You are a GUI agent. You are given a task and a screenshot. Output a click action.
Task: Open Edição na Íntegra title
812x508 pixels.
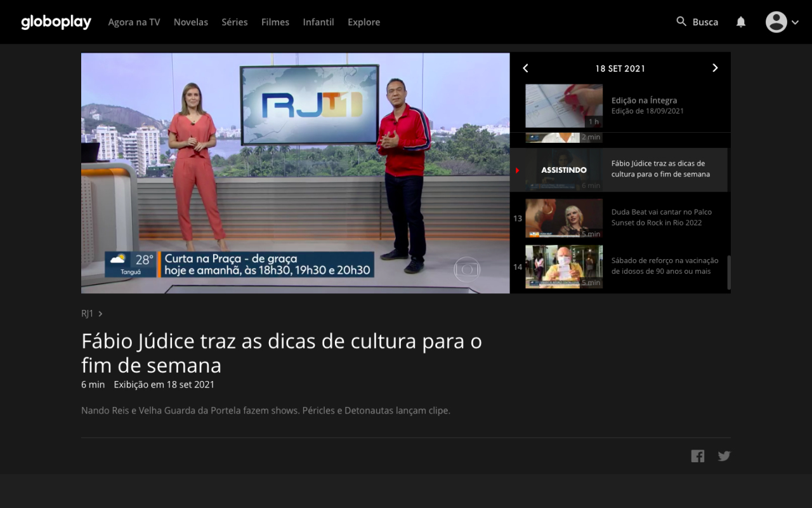(x=644, y=100)
